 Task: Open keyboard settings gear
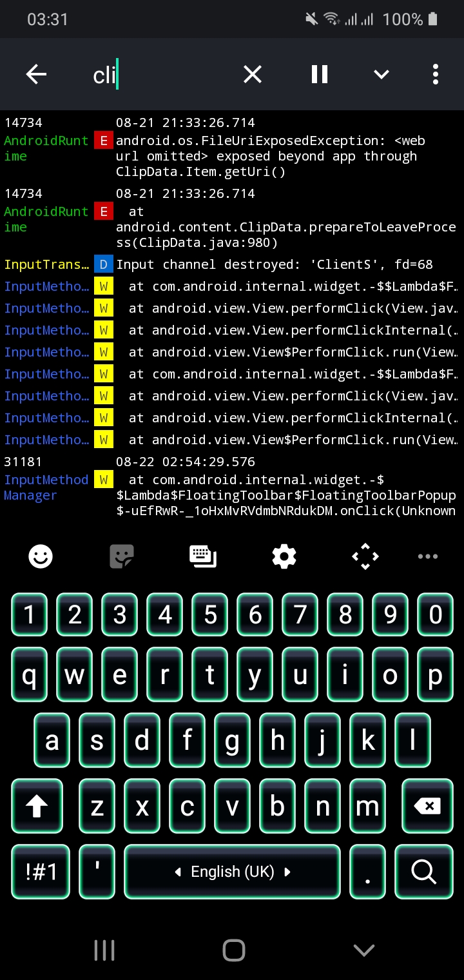[x=284, y=556]
